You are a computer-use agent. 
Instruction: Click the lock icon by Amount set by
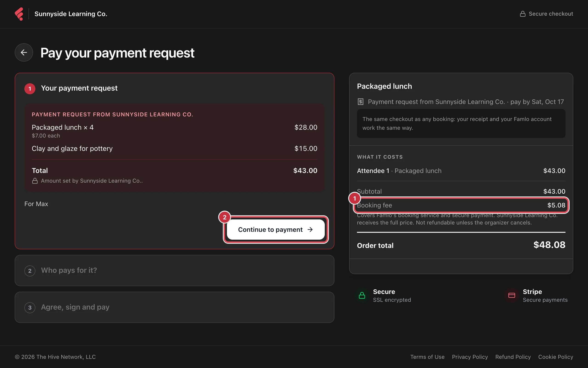pyautogui.click(x=35, y=181)
